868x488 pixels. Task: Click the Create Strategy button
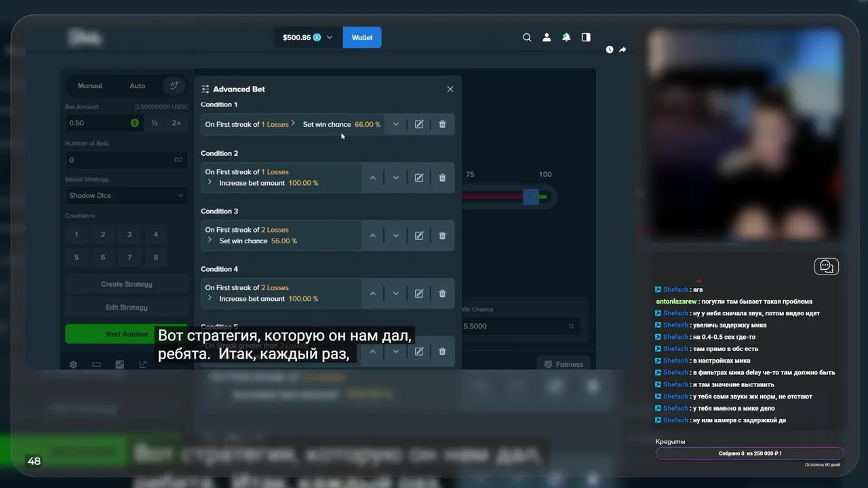pos(127,284)
